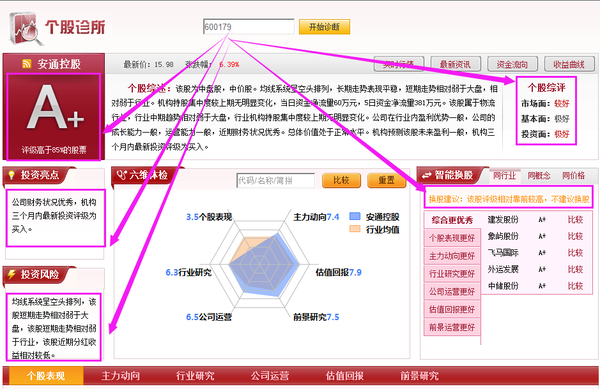Click the orange 行业均值 legend swatch

[355, 229]
